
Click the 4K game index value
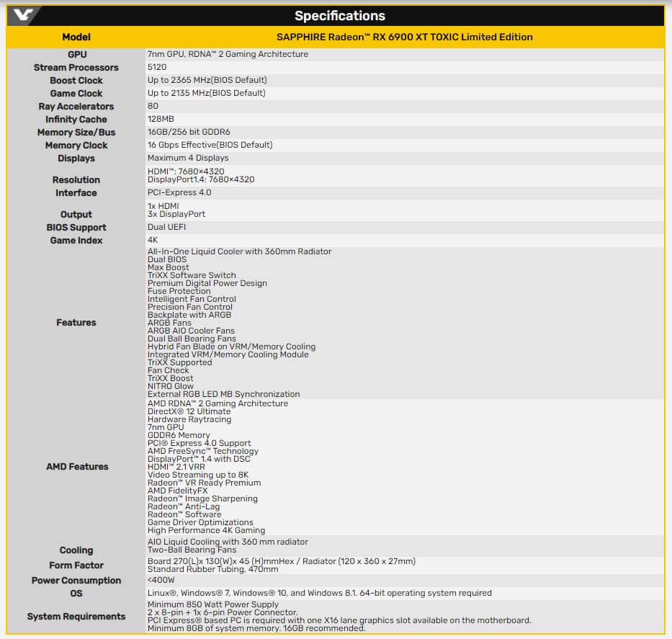click(153, 240)
